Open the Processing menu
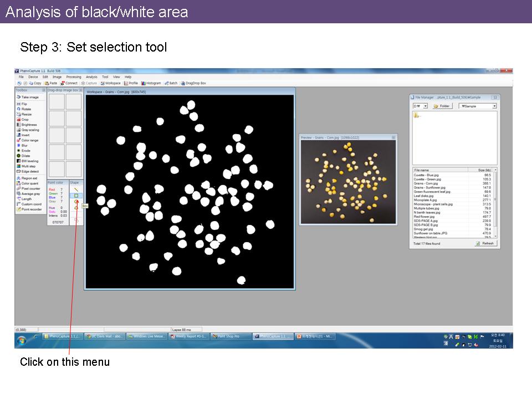 tap(74, 77)
